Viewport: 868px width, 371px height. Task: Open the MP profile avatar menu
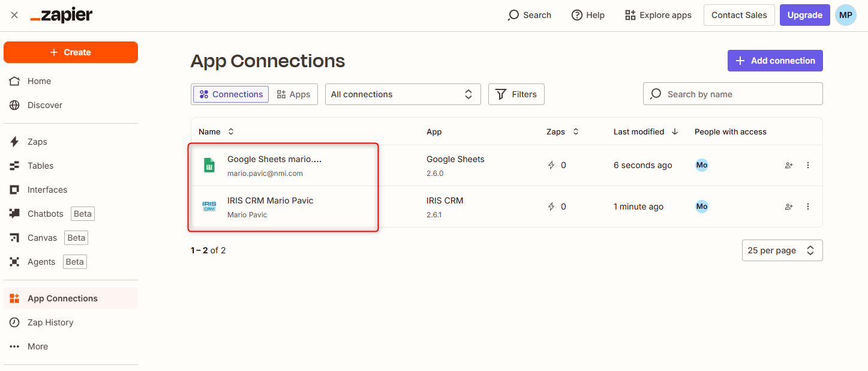point(846,15)
